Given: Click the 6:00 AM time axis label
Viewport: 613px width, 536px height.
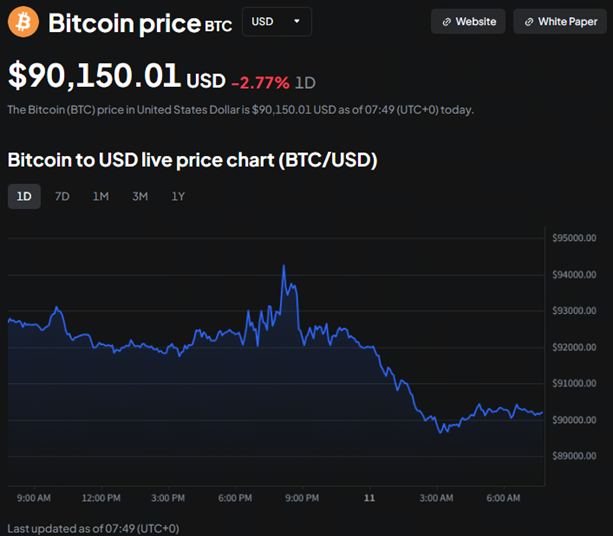Looking at the screenshot, I should tap(503, 497).
